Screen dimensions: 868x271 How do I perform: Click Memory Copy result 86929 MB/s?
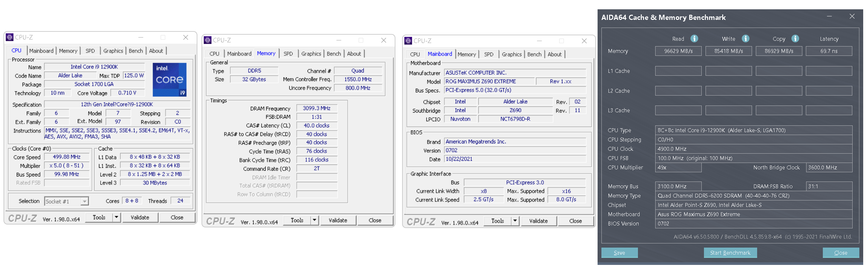coord(779,51)
